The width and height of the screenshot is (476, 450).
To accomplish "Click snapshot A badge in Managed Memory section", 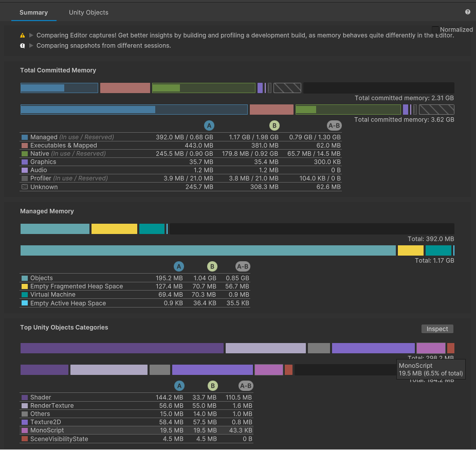I will [x=179, y=266].
